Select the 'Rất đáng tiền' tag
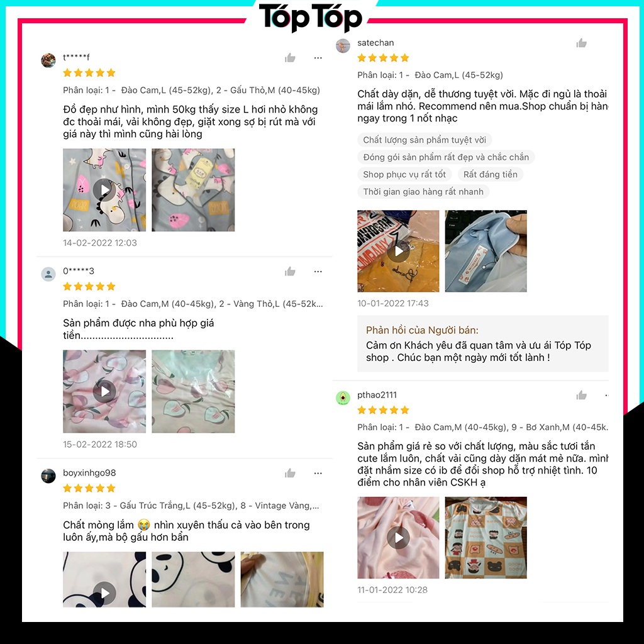This screenshot has height=644, width=644. pyautogui.click(x=491, y=175)
